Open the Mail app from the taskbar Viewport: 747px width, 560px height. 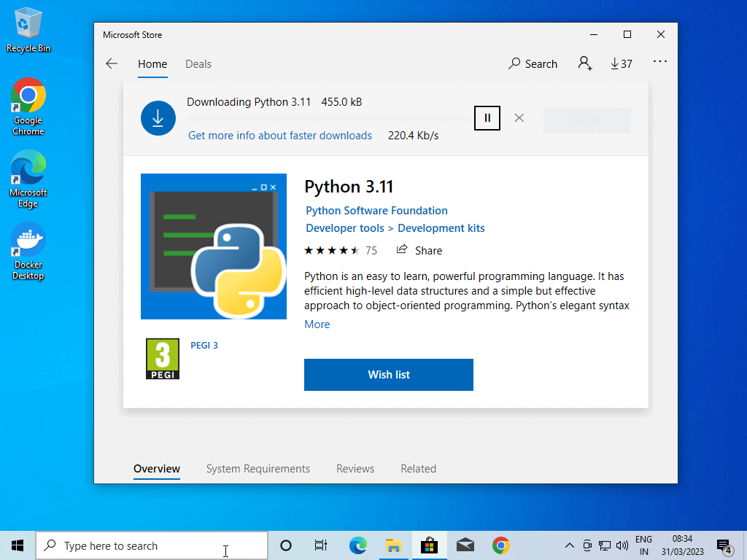tap(465, 545)
